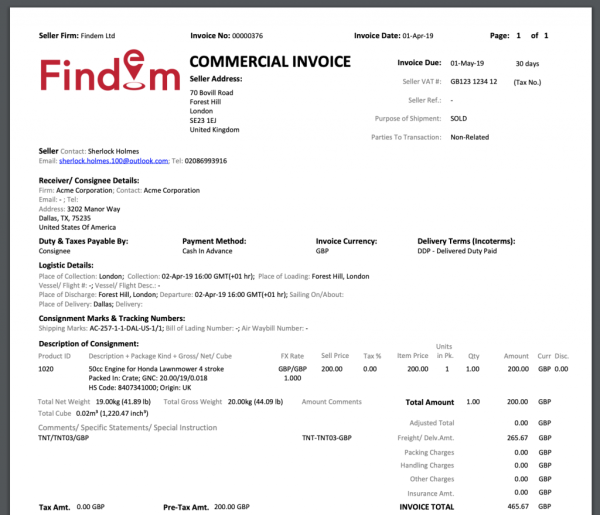Viewport: 600px width, 515px height.
Task: Click the Freight/ Deliv.Amt. value 265.67
Action: [x=517, y=437]
